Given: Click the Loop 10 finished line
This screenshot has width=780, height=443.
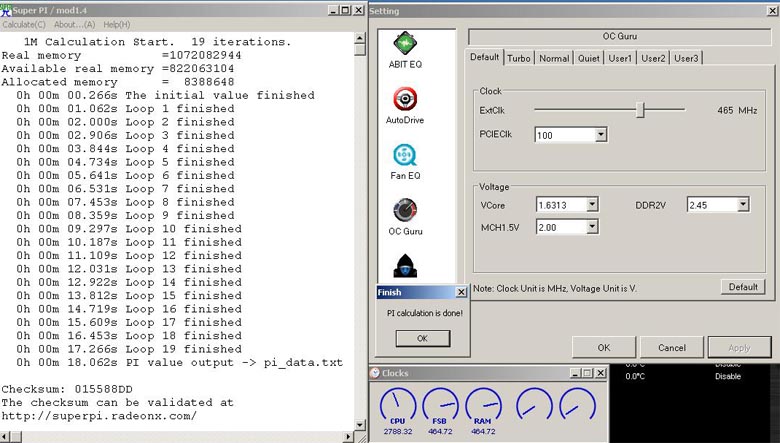Looking at the screenshot, I should 129,229.
